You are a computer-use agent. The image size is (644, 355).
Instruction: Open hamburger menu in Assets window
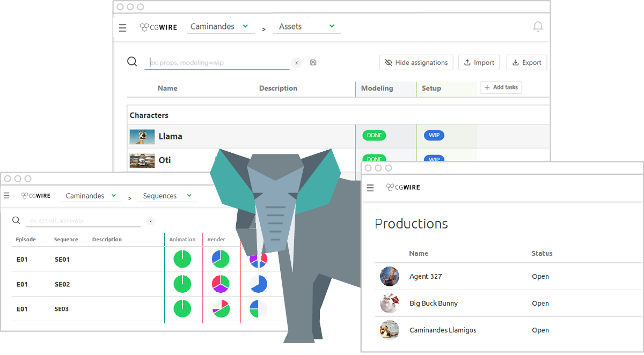tap(123, 28)
